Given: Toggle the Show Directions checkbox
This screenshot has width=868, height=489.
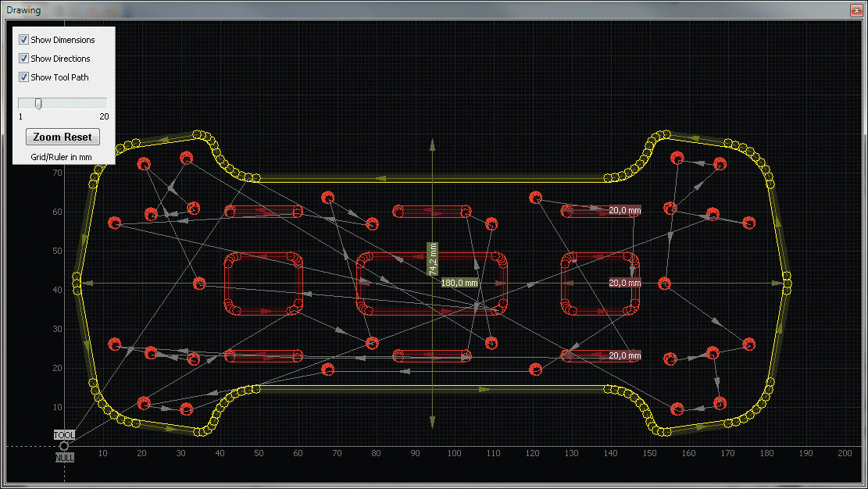Looking at the screenshot, I should 24,59.
